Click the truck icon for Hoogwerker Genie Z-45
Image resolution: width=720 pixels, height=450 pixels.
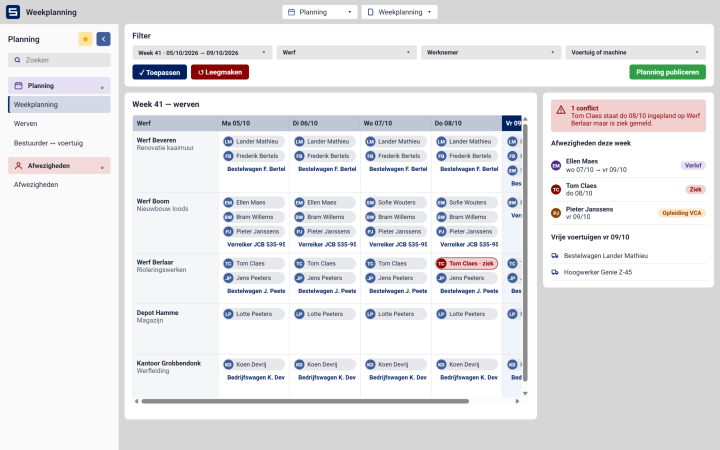pyautogui.click(x=555, y=272)
